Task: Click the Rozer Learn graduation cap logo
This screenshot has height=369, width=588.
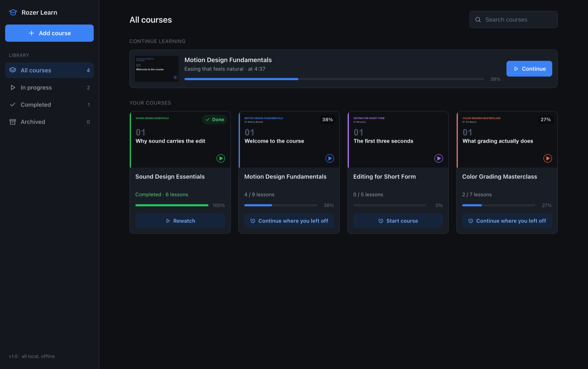Action: point(13,12)
